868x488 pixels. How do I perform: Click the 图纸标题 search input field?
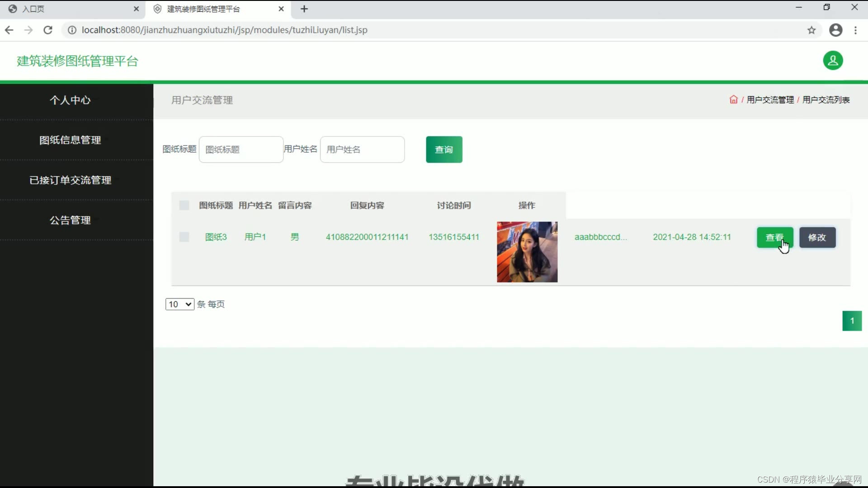pos(241,150)
